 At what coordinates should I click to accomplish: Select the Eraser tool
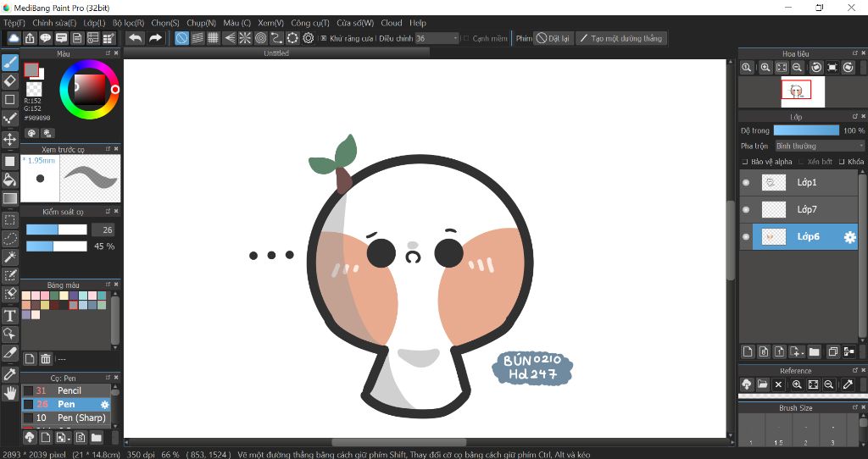coord(10,81)
